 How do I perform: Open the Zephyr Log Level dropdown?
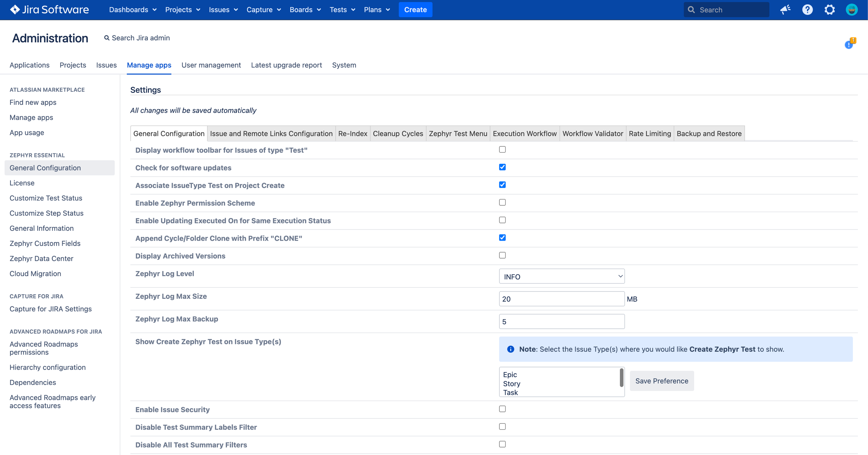[561, 276]
